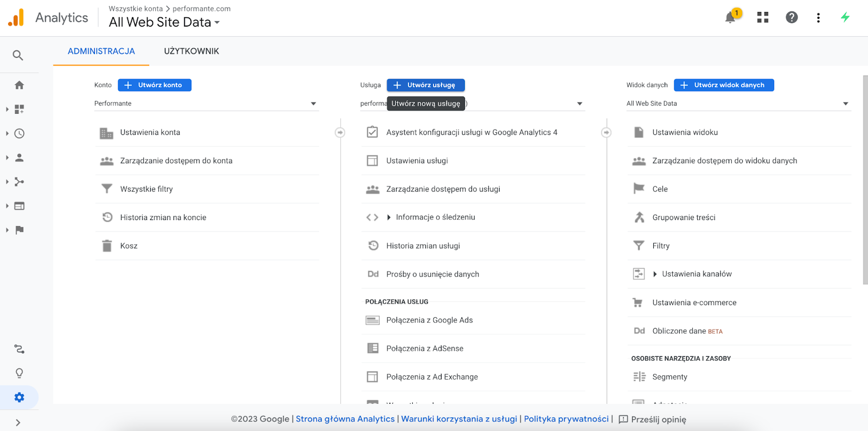
Task: Click Prześlij opinię in footer
Action: click(x=653, y=420)
